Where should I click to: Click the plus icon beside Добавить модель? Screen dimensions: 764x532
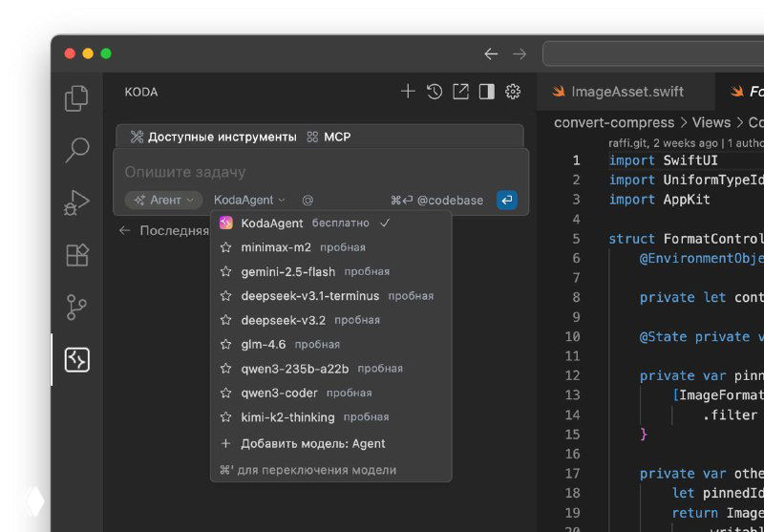[x=225, y=444]
